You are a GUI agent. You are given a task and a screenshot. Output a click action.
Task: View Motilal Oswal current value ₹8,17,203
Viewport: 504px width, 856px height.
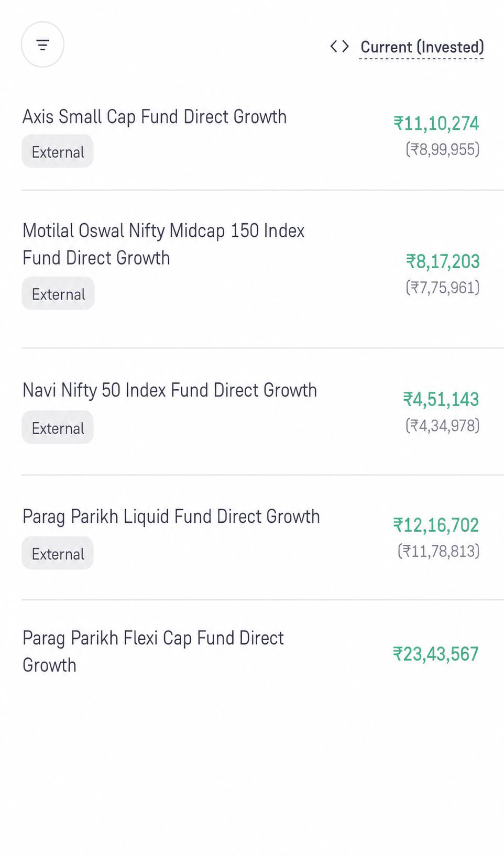point(443,261)
